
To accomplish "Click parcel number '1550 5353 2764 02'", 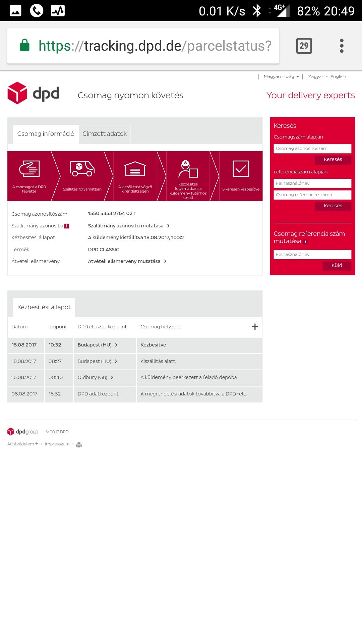I will pos(110,213).
